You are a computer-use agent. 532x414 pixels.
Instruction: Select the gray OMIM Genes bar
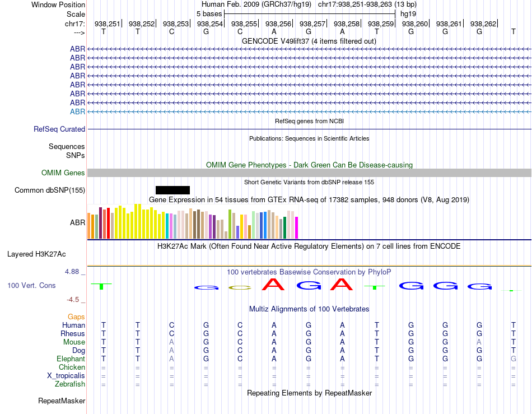(309, 173)
